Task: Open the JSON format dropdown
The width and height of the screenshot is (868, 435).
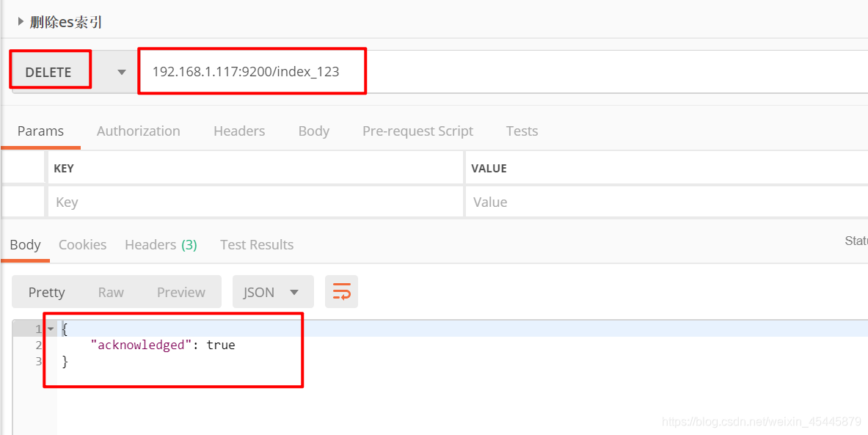Action: click(273, 292)
